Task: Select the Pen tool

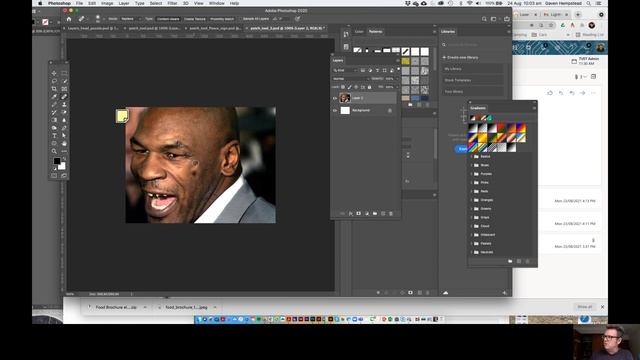Action: click(x=64, y=128)
